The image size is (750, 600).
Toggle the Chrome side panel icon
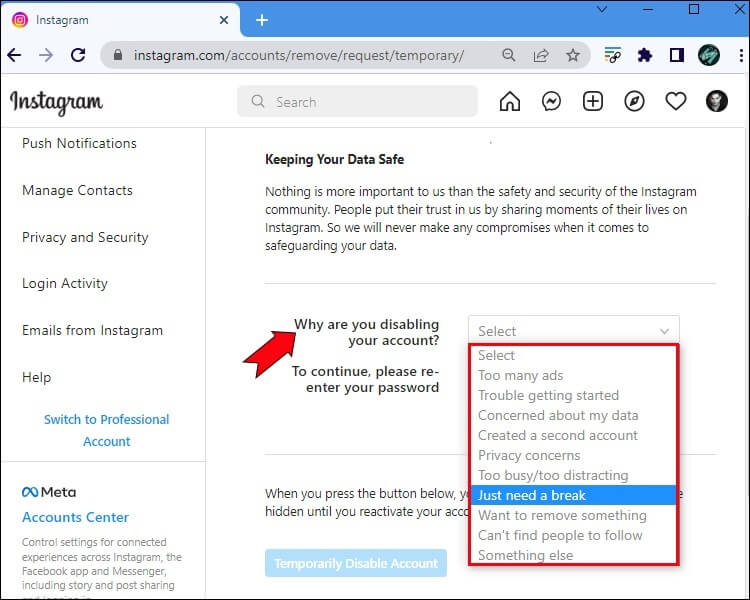676,56
